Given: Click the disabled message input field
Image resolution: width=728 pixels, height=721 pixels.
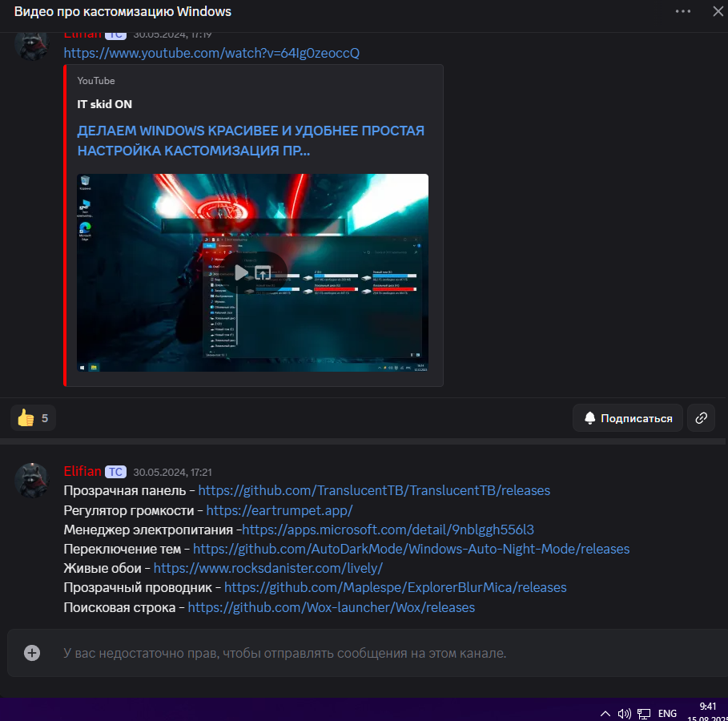Looking at the screenshot, I should pyautogui.click(x=368, y=653).
